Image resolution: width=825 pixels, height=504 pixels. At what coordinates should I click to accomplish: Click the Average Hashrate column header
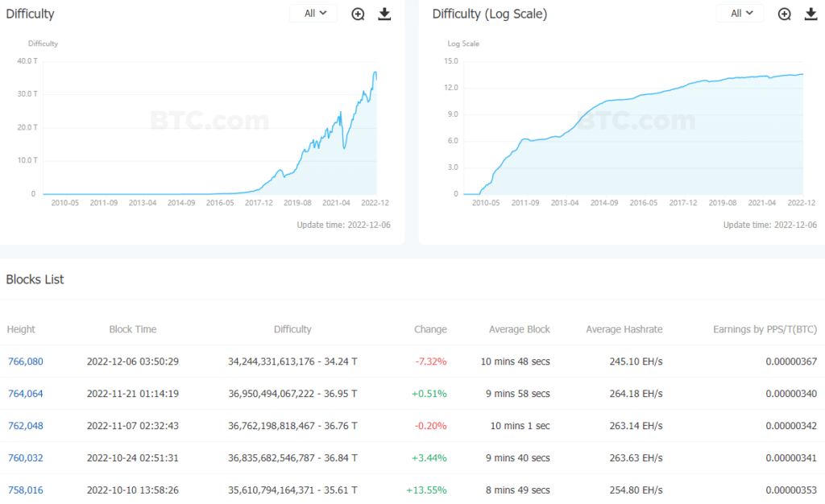[624, 329]
